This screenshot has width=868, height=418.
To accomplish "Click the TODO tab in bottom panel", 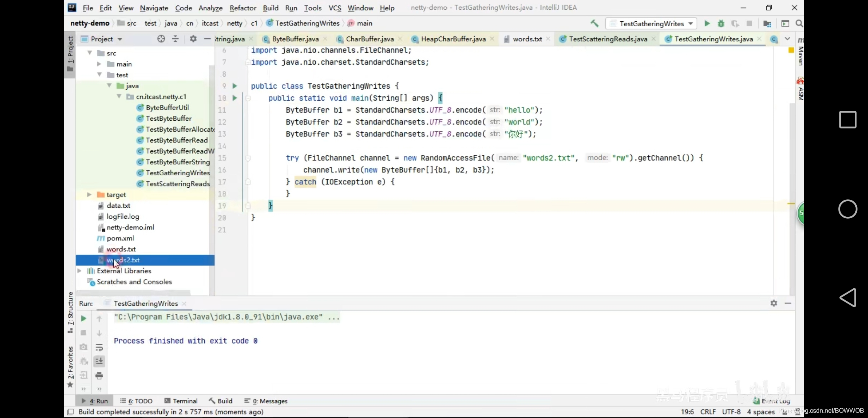I will coord(139,400).
